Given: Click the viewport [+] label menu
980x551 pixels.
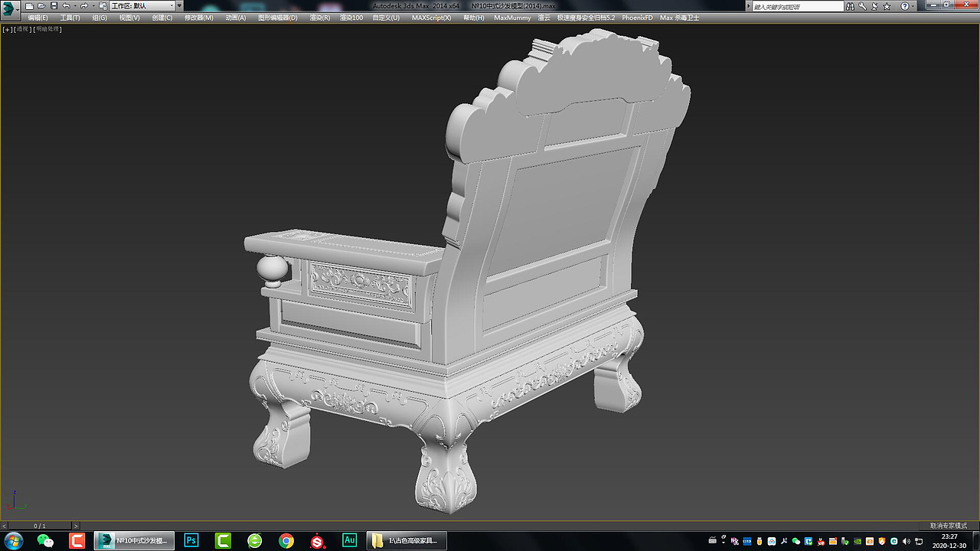Looking at the screenshot, I should tap(7, 29).
